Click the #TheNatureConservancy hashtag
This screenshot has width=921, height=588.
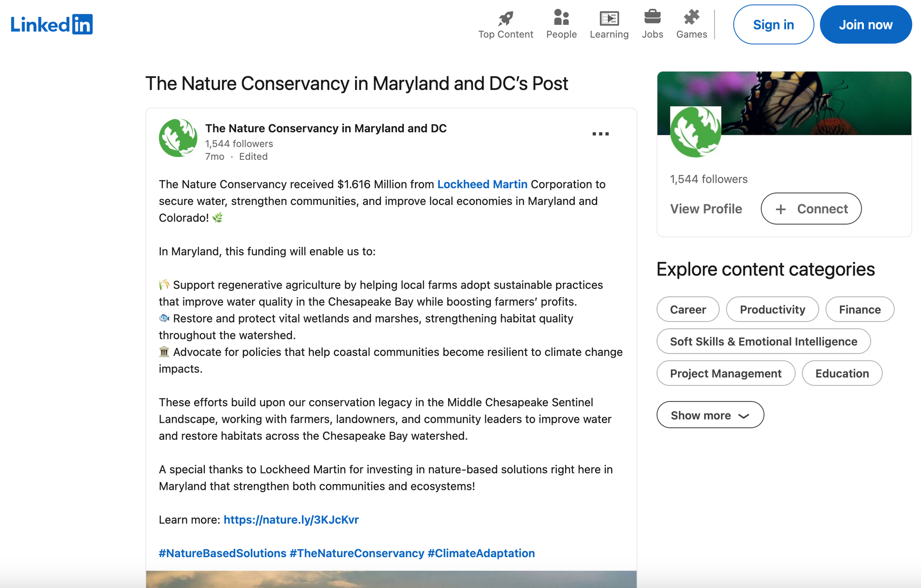pyautogui.click(x=357, y=553)
